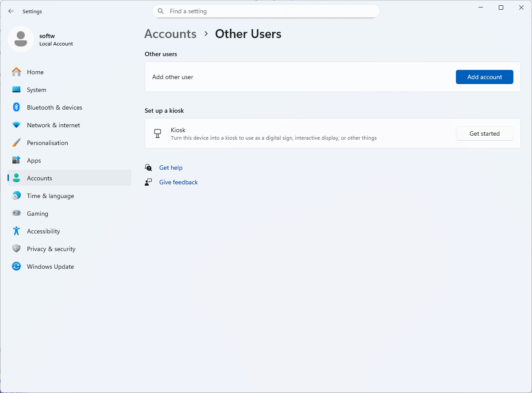Click the Kiosk title text
532x393 pixels.
click(178, 130)
